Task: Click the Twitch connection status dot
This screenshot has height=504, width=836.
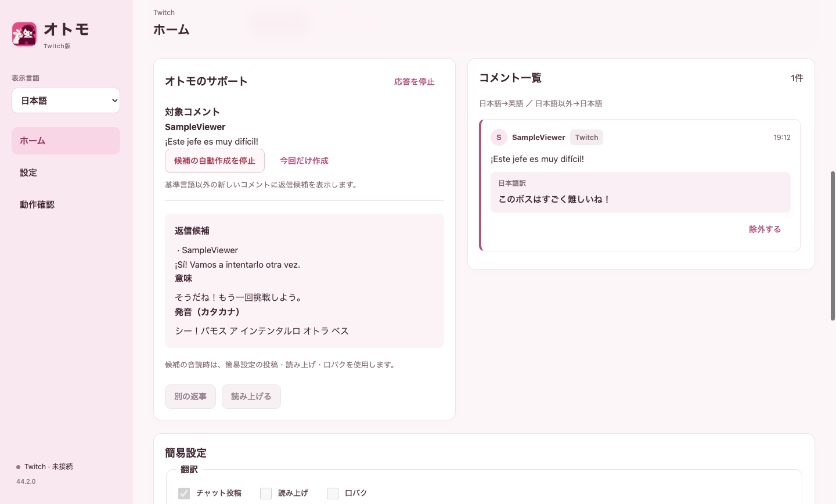Action: click(x=19, y=467)
